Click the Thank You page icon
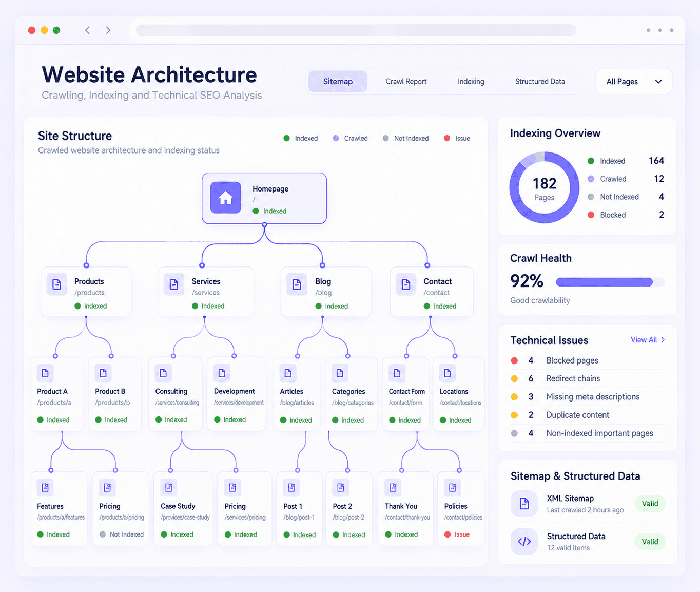The height and width of the screenshot is (592, 700). click(393, 487)
